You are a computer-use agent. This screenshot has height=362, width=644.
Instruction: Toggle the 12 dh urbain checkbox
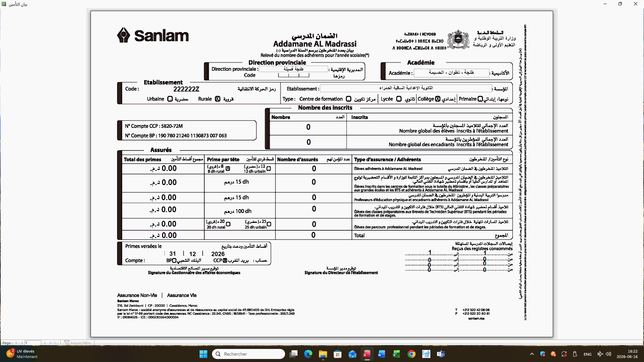(269, 169)
